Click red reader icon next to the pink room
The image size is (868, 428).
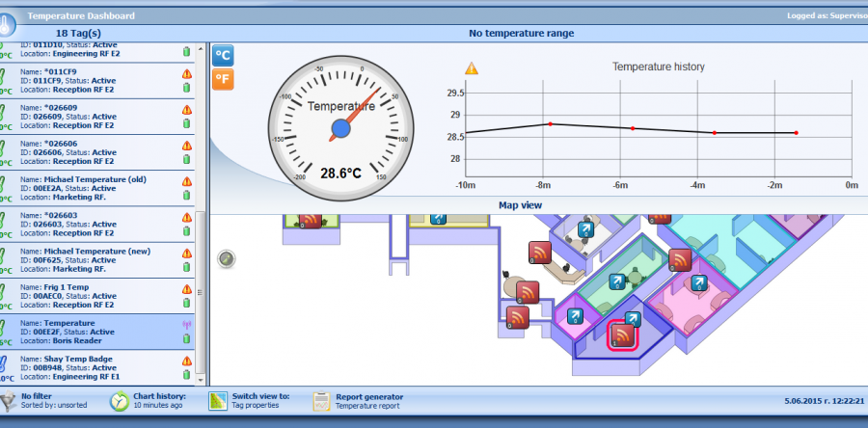(680, 260)
